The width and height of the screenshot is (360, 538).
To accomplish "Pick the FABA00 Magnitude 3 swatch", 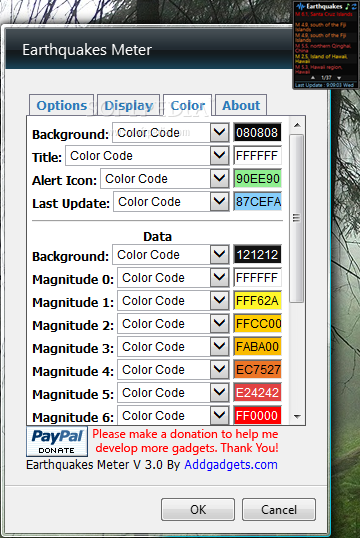I will pos(257,347).
